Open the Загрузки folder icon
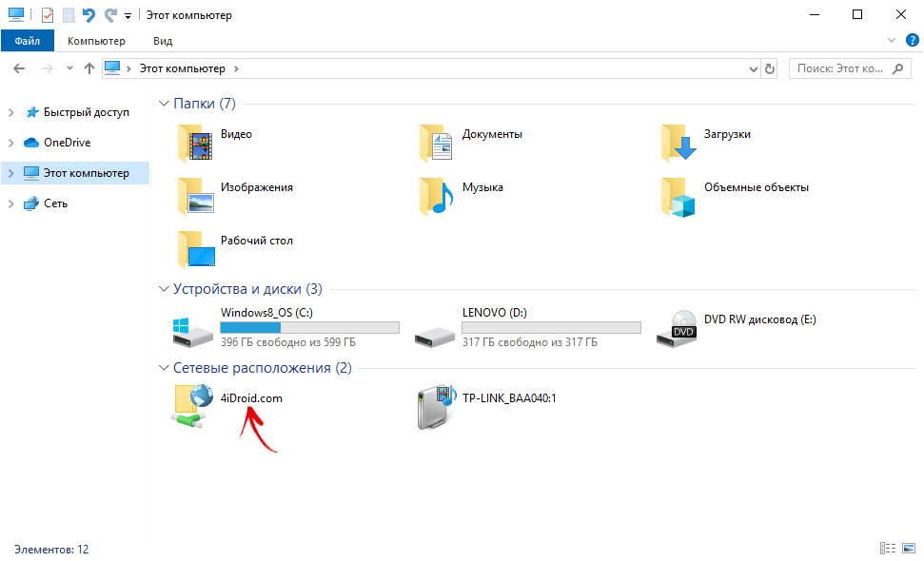The width and height of the screenshot is (924, 561). point(679,144)
